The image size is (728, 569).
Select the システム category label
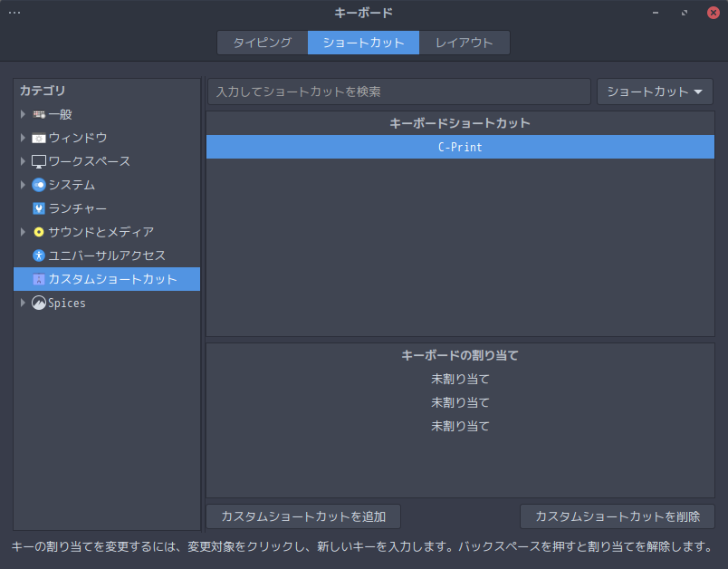point(72,185)
